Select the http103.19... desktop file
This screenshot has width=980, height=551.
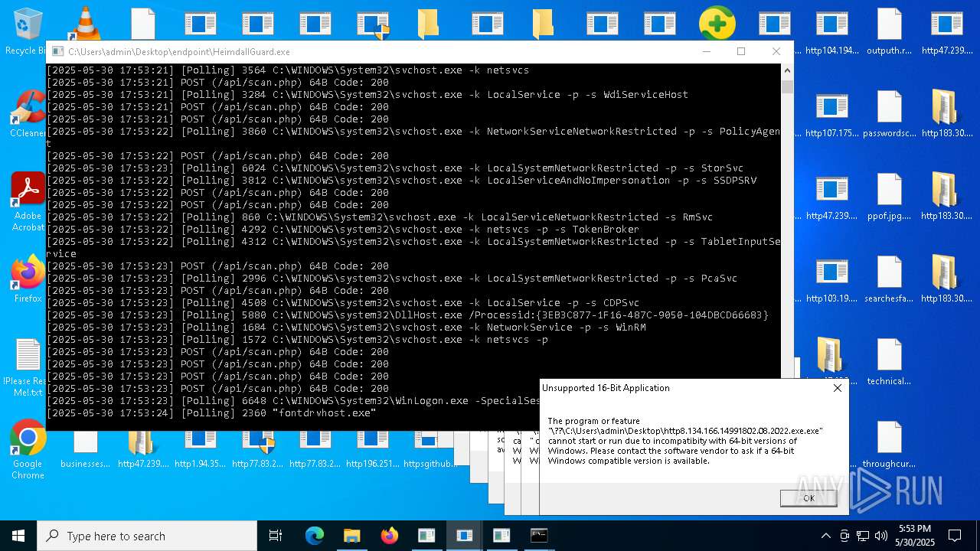[x=831, y=279]
